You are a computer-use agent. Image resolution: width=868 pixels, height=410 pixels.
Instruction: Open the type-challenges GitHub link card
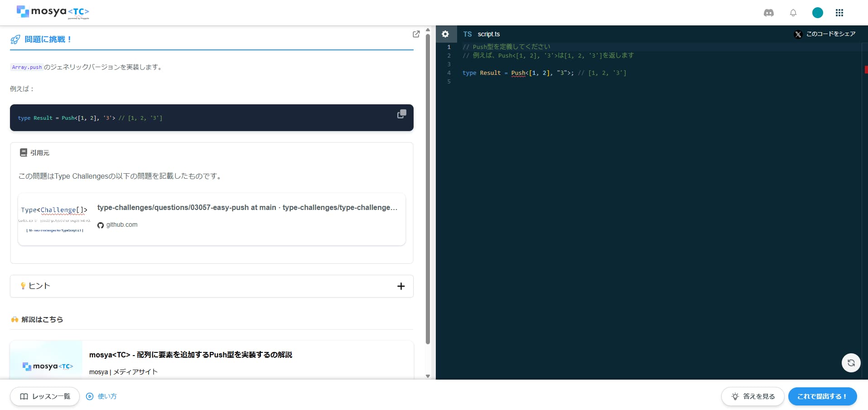[x=212, y=220]
